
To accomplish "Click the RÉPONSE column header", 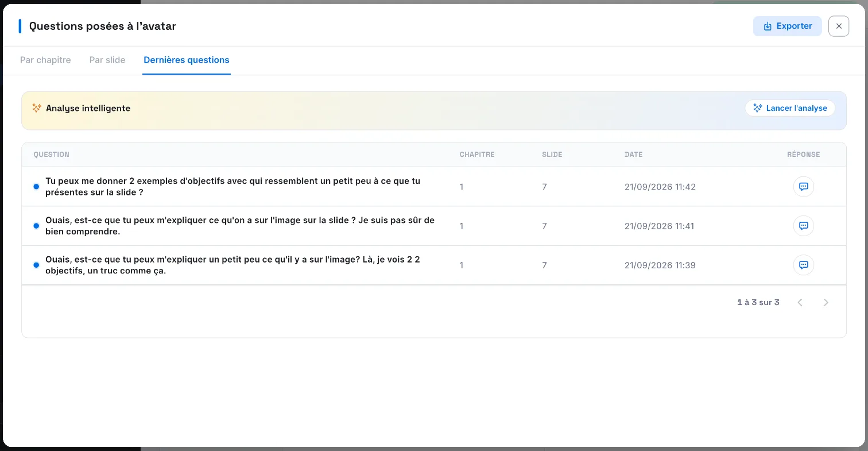I will click(804, 155).
